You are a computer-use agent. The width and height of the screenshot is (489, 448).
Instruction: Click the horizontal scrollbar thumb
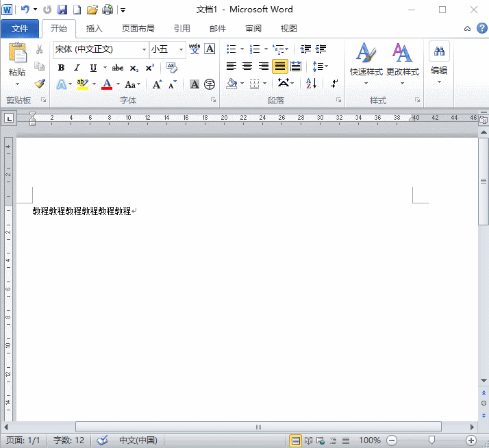tap(258, 427)
